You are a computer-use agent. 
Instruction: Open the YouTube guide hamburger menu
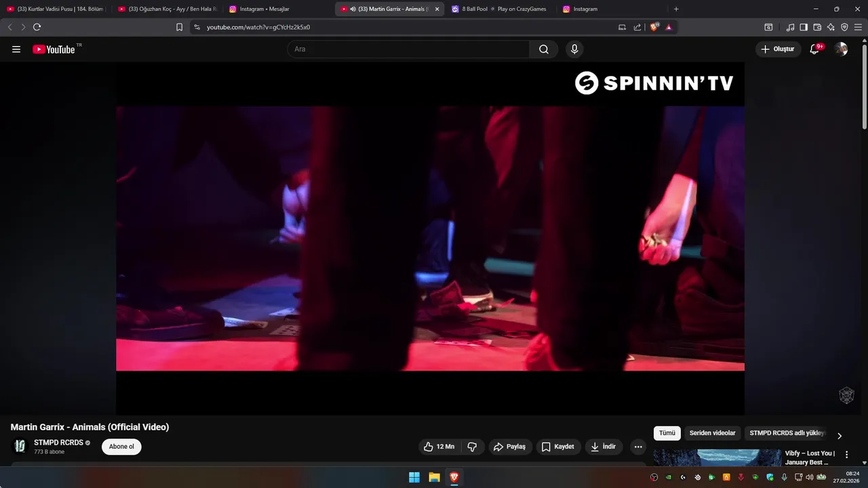click(16, 49)
